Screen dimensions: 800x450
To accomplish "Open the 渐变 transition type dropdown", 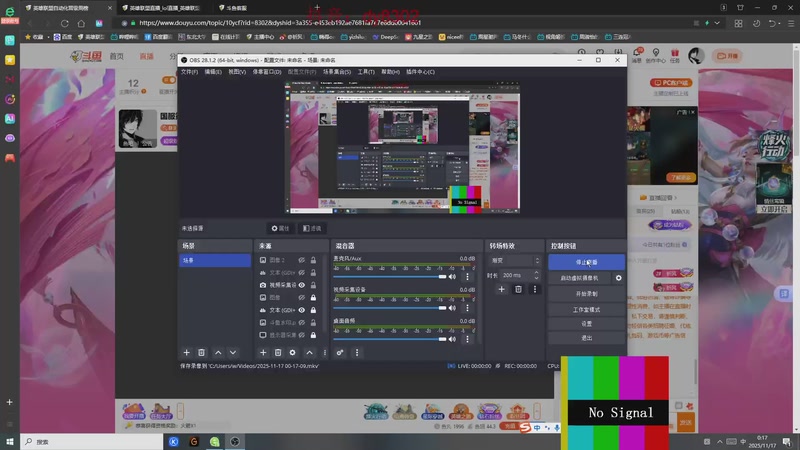I will click(x=514, y=260).
